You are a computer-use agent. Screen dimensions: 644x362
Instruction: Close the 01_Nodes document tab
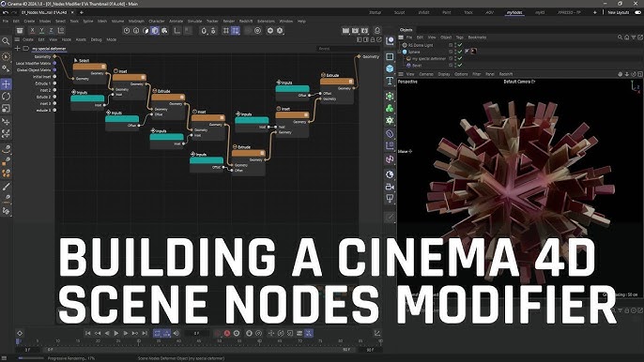pos(72,13)
